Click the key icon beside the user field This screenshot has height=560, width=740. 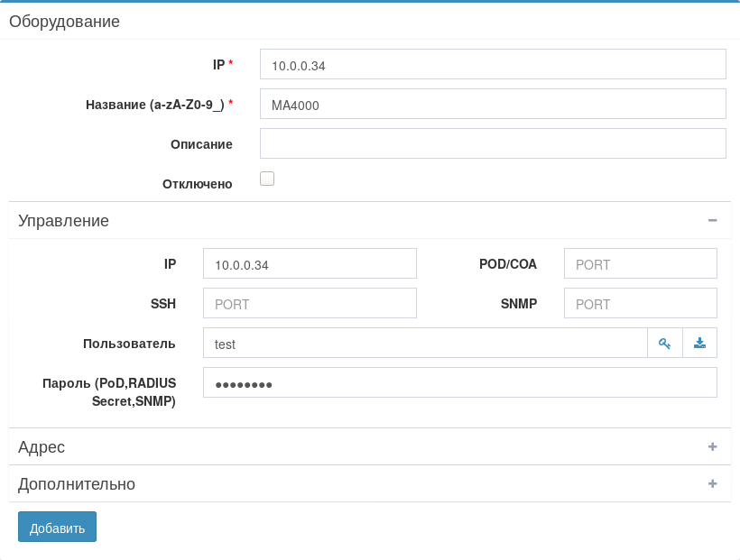[665, 343]
